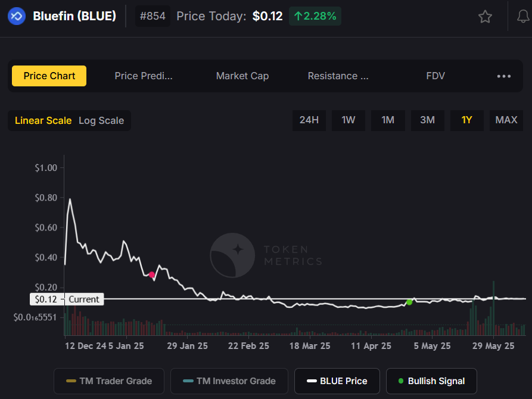Click the 2.28% price change badge
This screenshot has width=532, height=399.
(315, 16)
